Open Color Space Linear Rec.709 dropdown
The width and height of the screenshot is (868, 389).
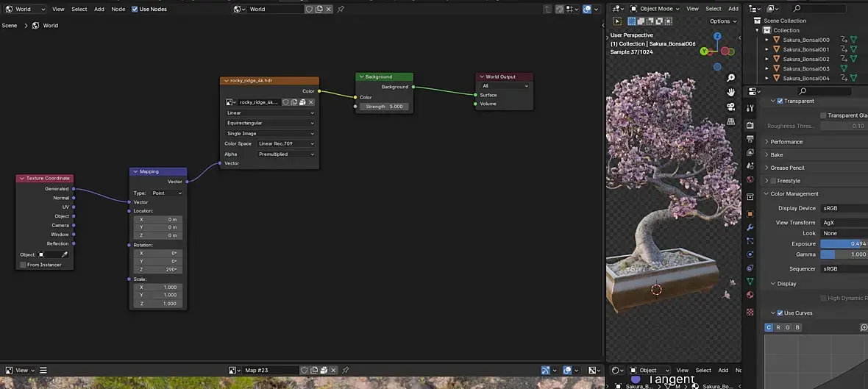(x=287, y=144)
